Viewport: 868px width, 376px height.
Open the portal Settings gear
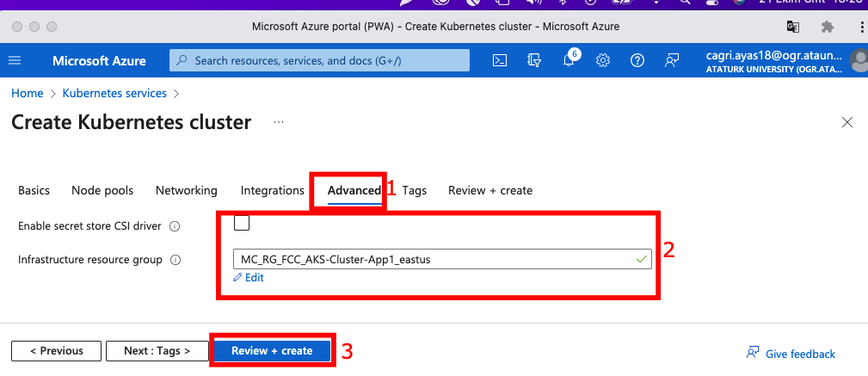tap(603, 60)
